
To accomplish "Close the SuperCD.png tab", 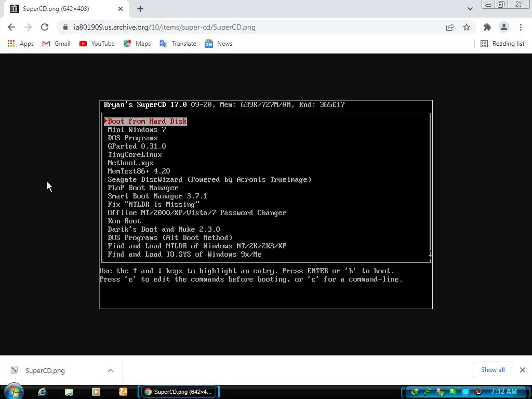I will tap(121, 9).
